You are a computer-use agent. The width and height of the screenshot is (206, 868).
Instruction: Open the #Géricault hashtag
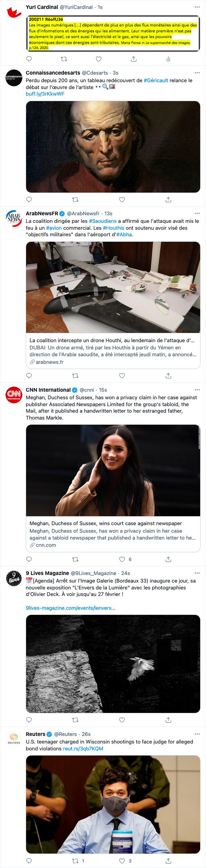156,80
